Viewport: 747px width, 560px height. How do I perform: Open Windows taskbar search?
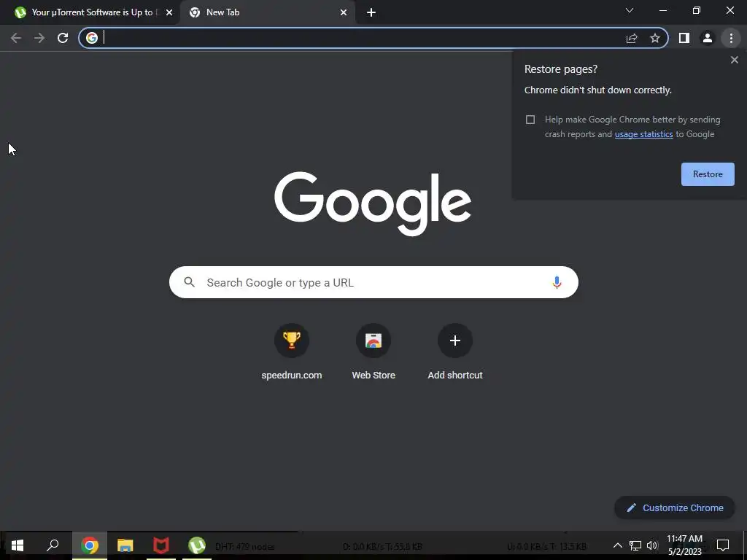53,545
